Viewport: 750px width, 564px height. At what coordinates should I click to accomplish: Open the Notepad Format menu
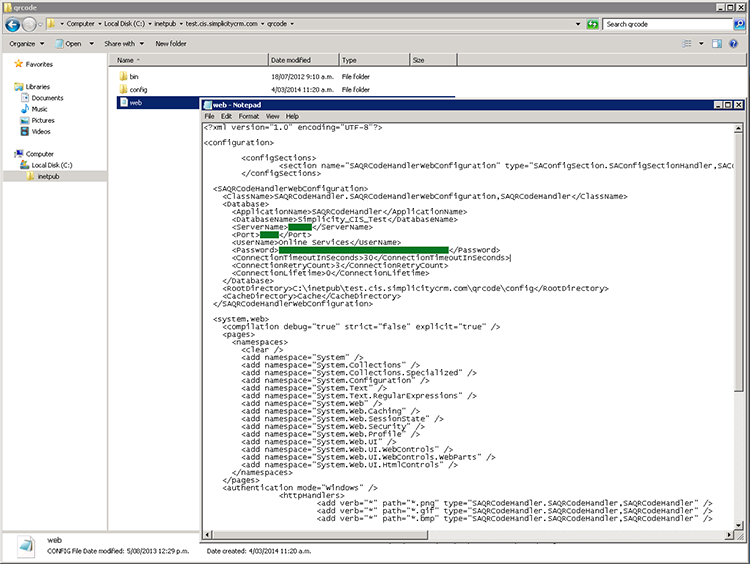[x=249, y=116]
